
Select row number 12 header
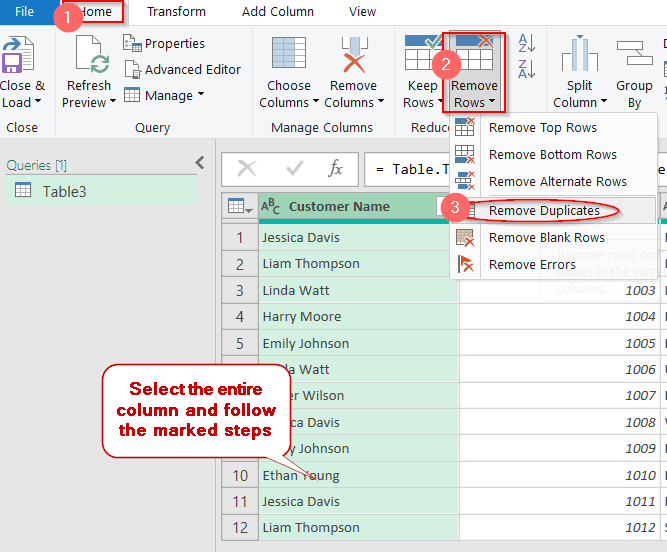240,528
